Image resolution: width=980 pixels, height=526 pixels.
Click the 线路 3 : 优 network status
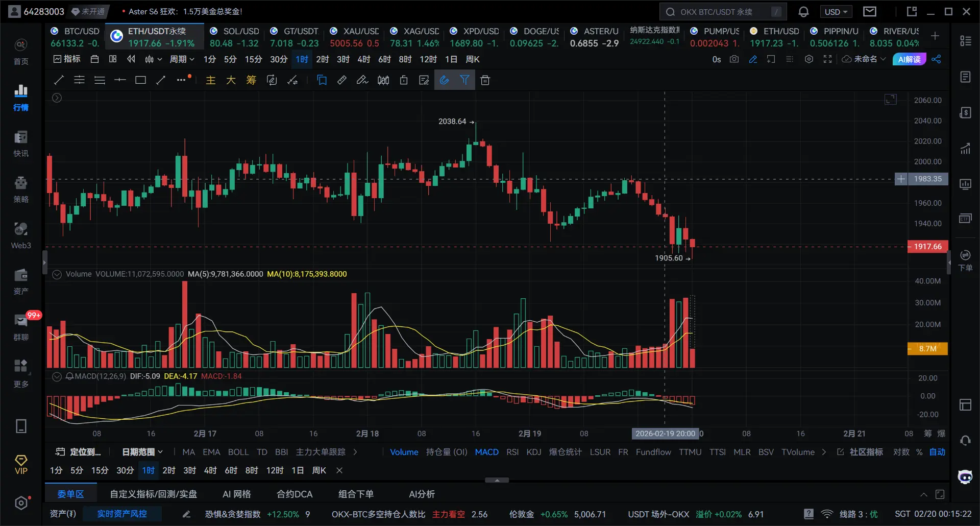click(859, 514)
